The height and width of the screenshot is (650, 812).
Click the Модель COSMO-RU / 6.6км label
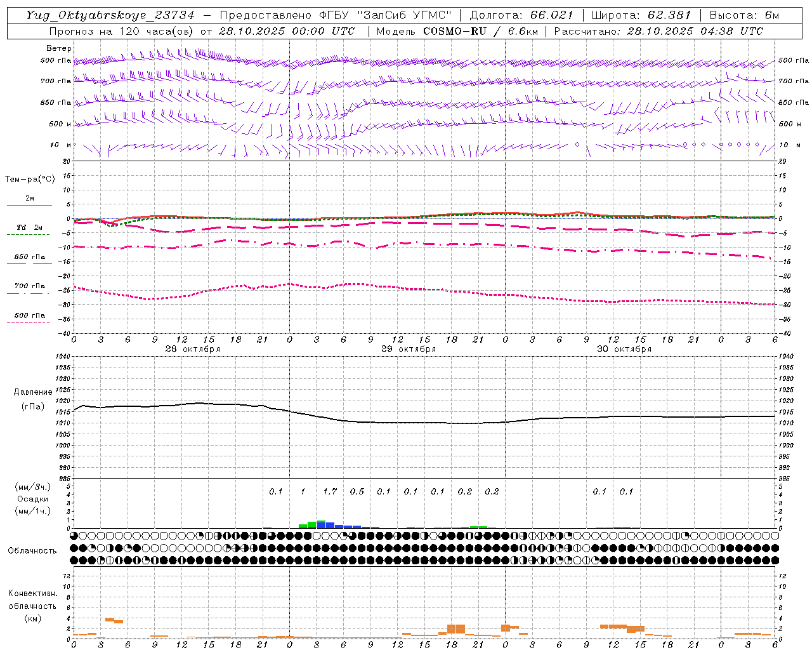[457, 31]
